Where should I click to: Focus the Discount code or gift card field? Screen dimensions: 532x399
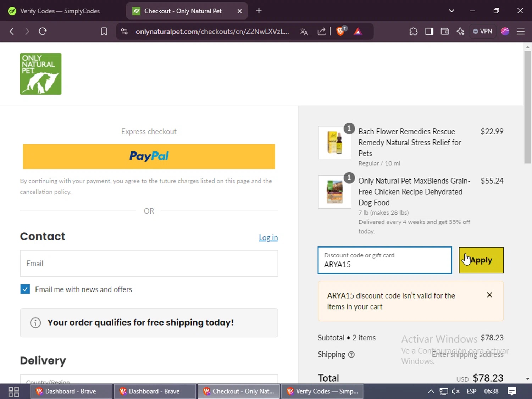(385, 260)
